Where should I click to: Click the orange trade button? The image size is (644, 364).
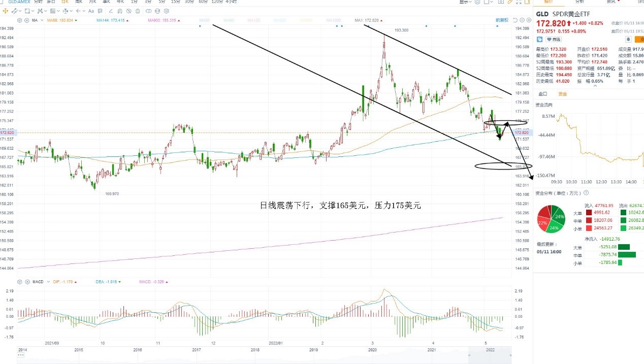(x=639, y=39)
